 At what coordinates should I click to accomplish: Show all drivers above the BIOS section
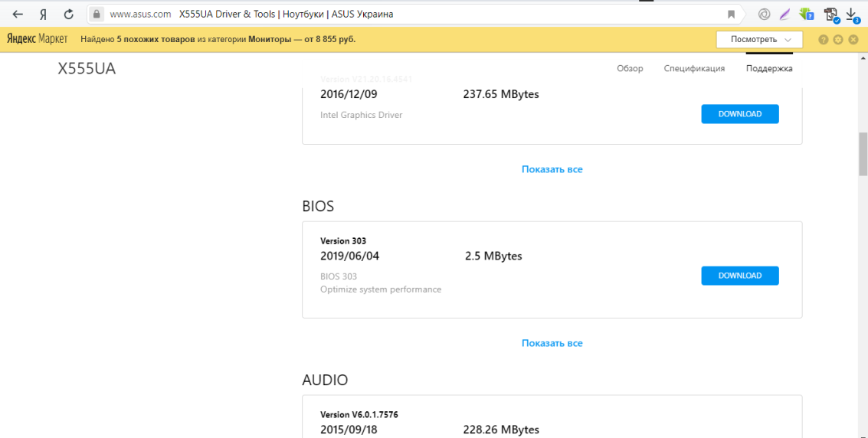click(x=552, y=169)
